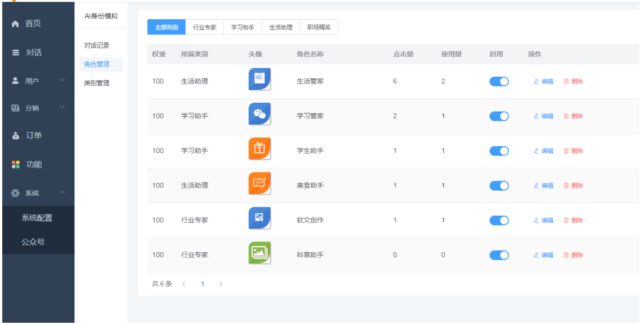Click the gear icon beside 系统
Image resolution: width=644 pixels, height=325 pixels.
(x=15, y=193)
